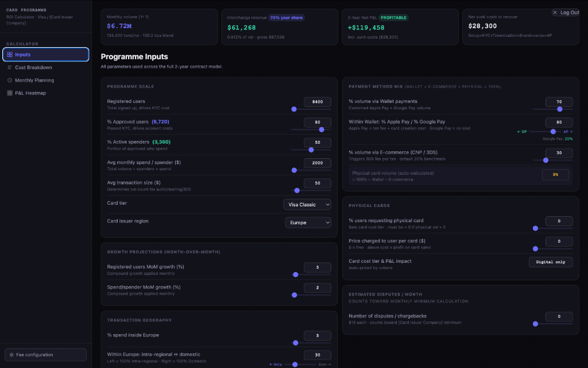Click the Fee configuration gear icon
This screenshot has height=368, width=588.
(11, 355)
